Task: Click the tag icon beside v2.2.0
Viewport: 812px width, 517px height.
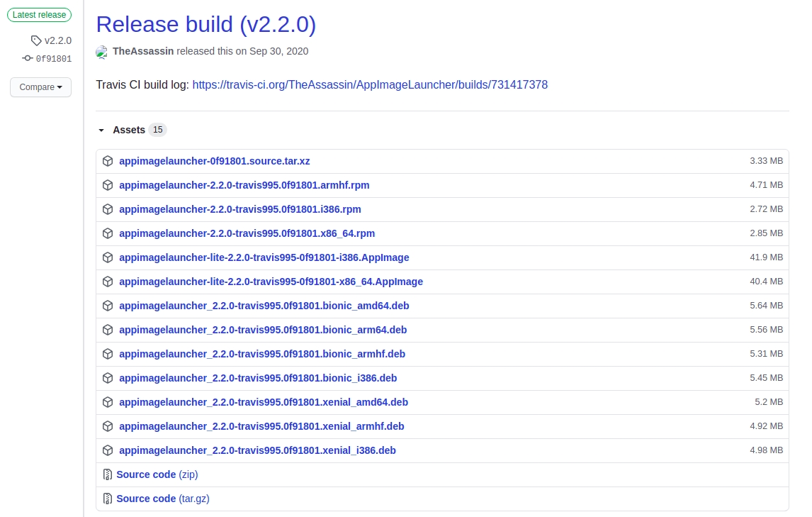Action: (x=36, y=40)
